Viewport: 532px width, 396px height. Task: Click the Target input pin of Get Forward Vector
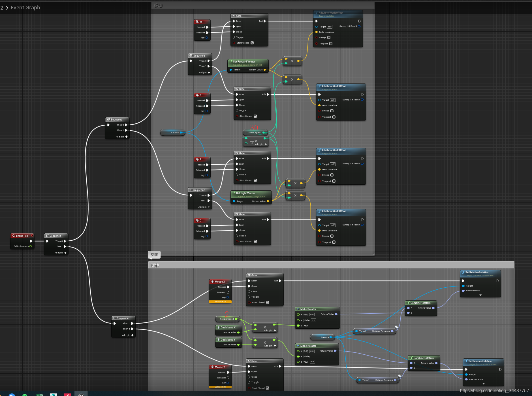(231, 70)
